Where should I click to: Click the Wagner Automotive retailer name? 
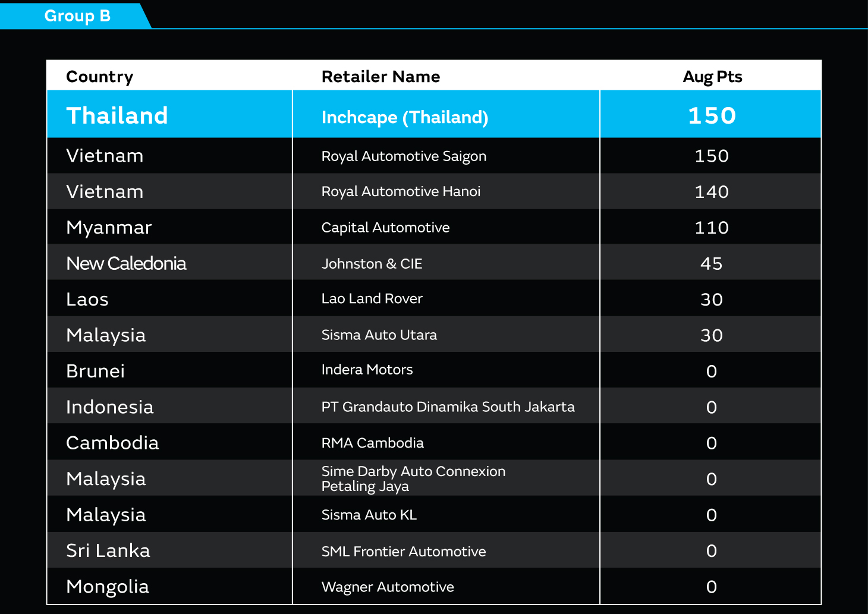[x=387, y=587]
